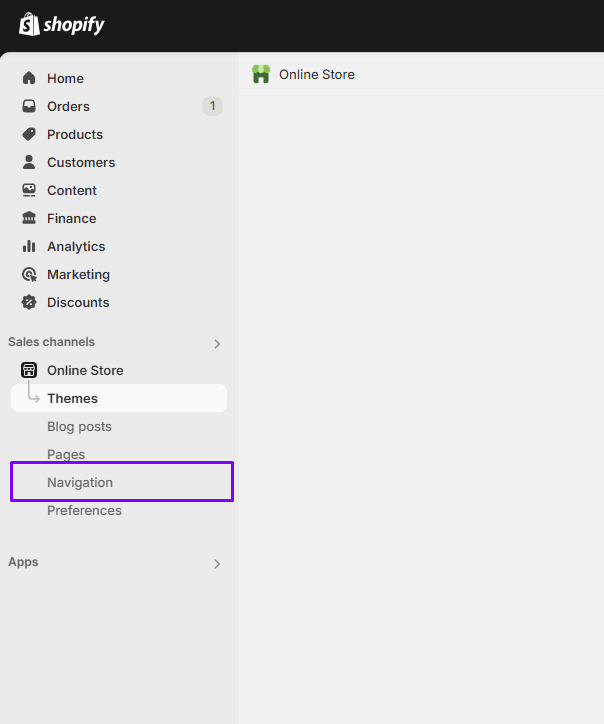The height and width of the screenshot is (724, 604).
Task: Expand the Apps chevron
Action: [x=217, y=563]
